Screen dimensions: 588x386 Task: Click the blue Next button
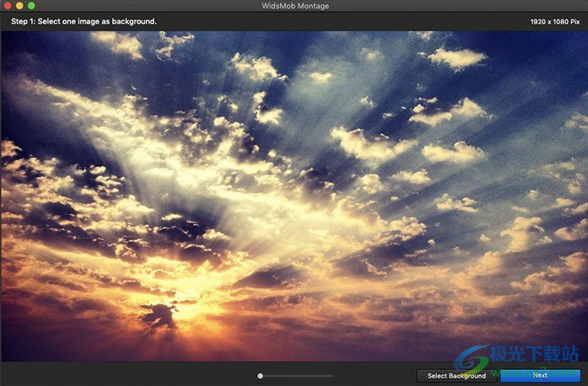540,376
